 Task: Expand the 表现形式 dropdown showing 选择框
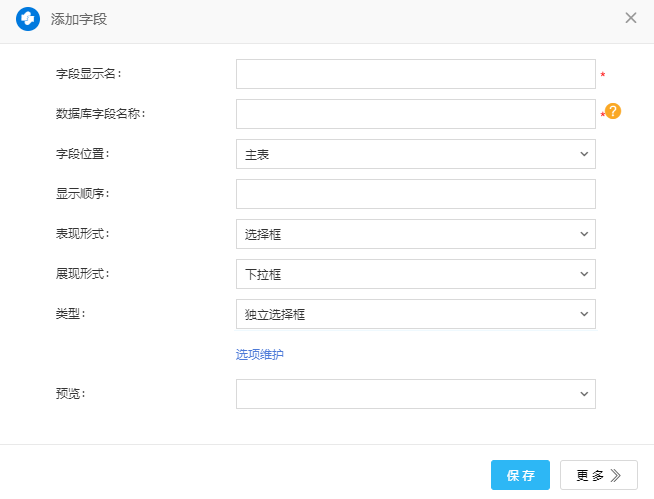(x=415, y=234)
